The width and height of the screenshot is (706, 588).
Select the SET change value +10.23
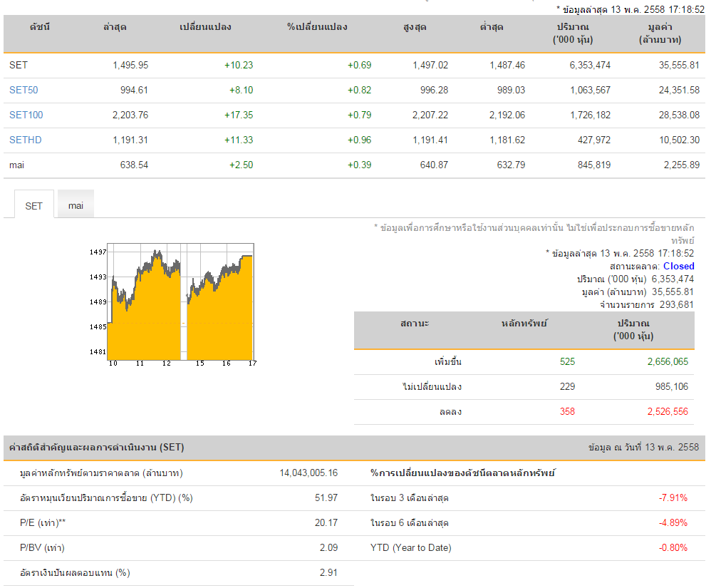point(239,66)
